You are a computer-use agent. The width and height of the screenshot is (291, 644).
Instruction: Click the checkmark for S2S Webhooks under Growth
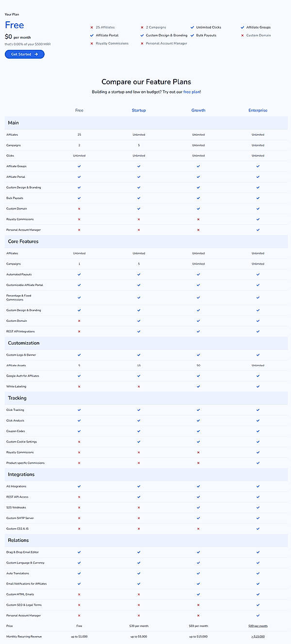coord(198,507)
